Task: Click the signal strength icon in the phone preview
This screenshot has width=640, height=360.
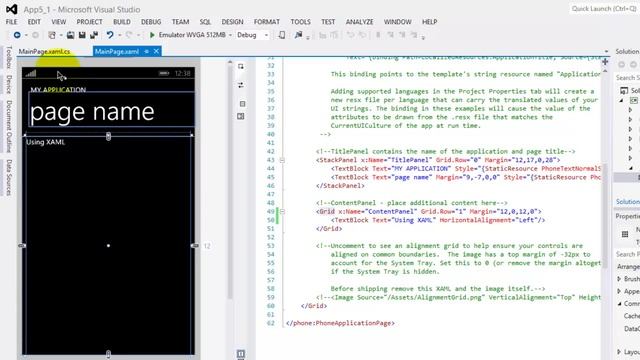Action: coord(31,73)
